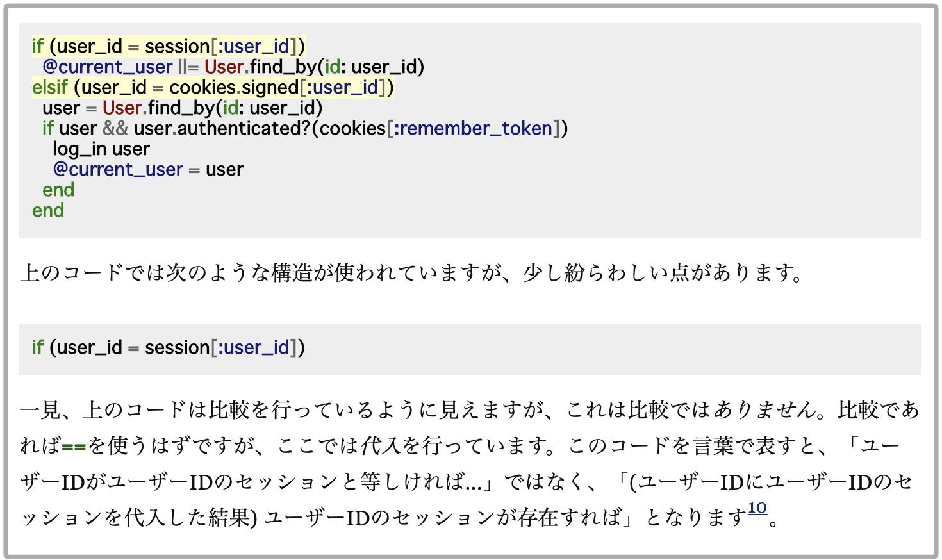Click the code line '@current_user ||= User.find_by(id: user_id)'

(x=233, y=67)
